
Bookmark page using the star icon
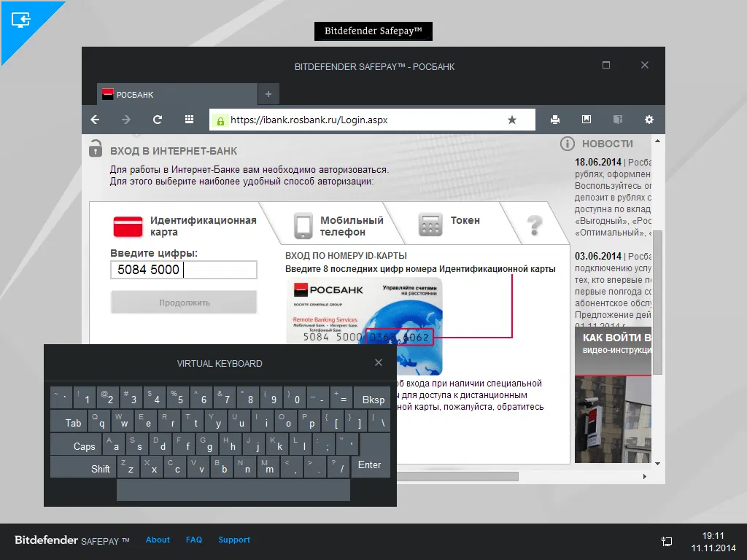[512, 120]
